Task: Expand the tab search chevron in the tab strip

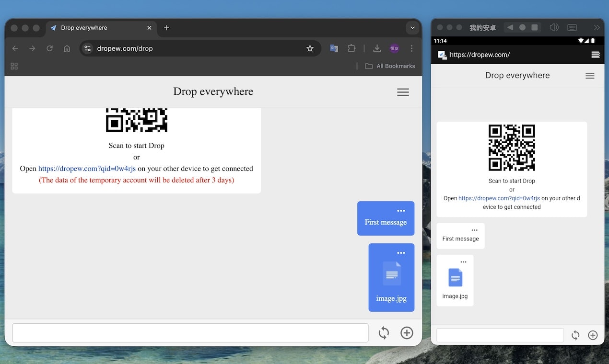Action: click(412, 28)
